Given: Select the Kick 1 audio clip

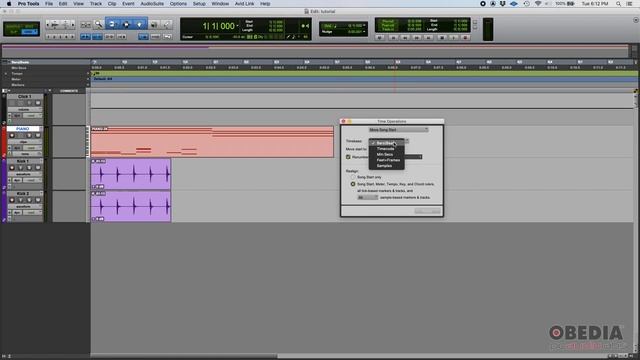Looking at the screenshot, I should [x=131, y=174].
